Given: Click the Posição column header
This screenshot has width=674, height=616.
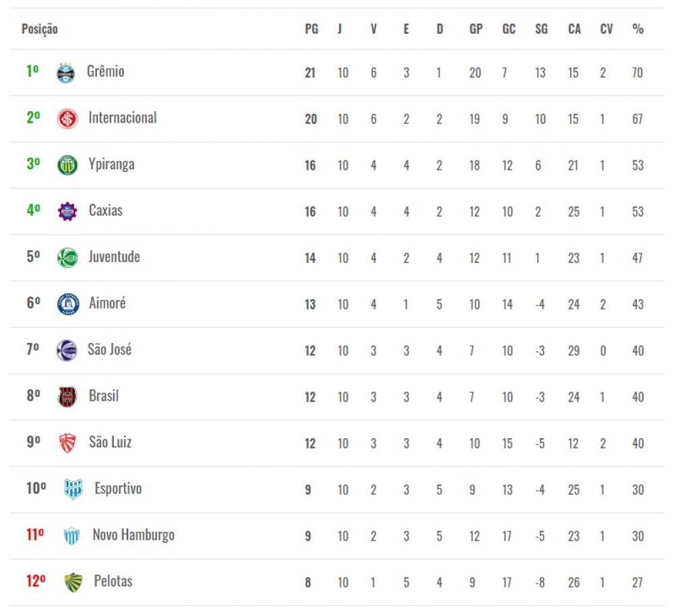Looking at the screenshot, I should click(40, 29).
